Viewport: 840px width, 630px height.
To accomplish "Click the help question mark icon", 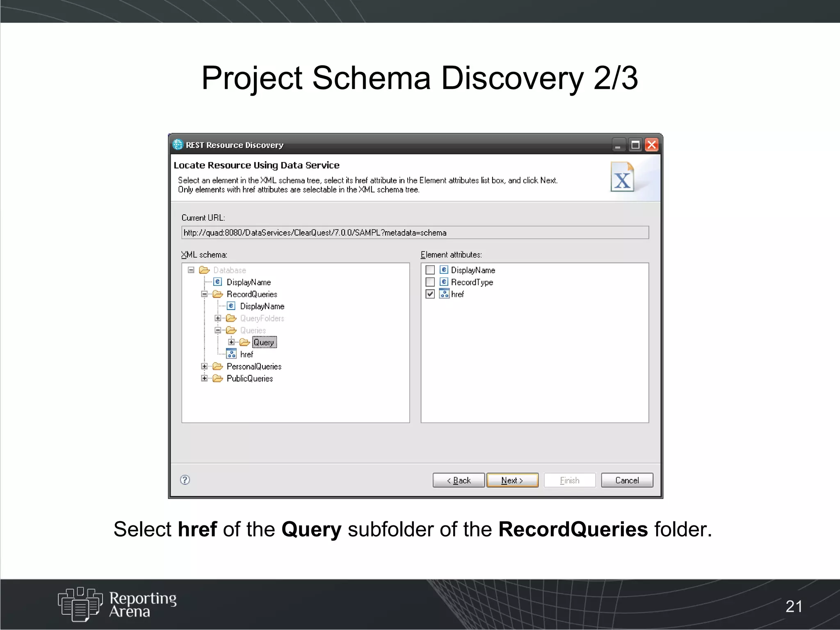I will [x=185, y=480].
